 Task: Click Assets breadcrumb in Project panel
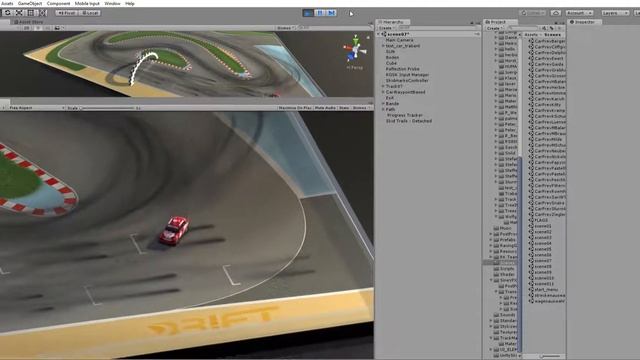coord(531,35)
